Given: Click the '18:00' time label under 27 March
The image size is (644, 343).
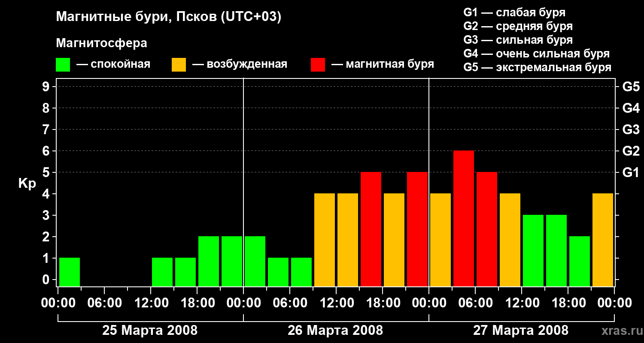Looking at the screenshot, I should 568,303.
